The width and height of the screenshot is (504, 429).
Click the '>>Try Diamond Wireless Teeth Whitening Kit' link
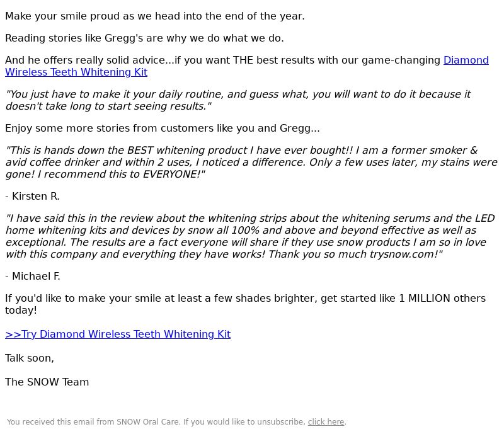click(118, 335)
